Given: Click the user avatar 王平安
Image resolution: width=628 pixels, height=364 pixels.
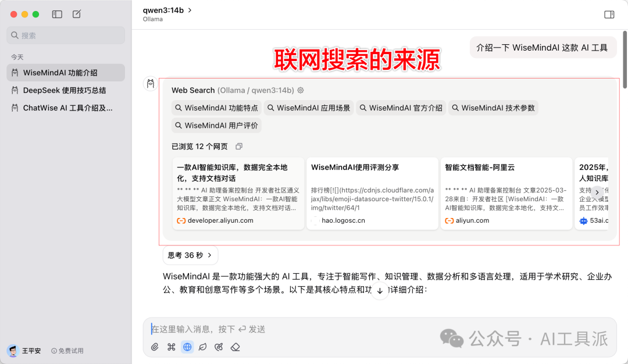Looking at the screenshot, I should point(13,351).
